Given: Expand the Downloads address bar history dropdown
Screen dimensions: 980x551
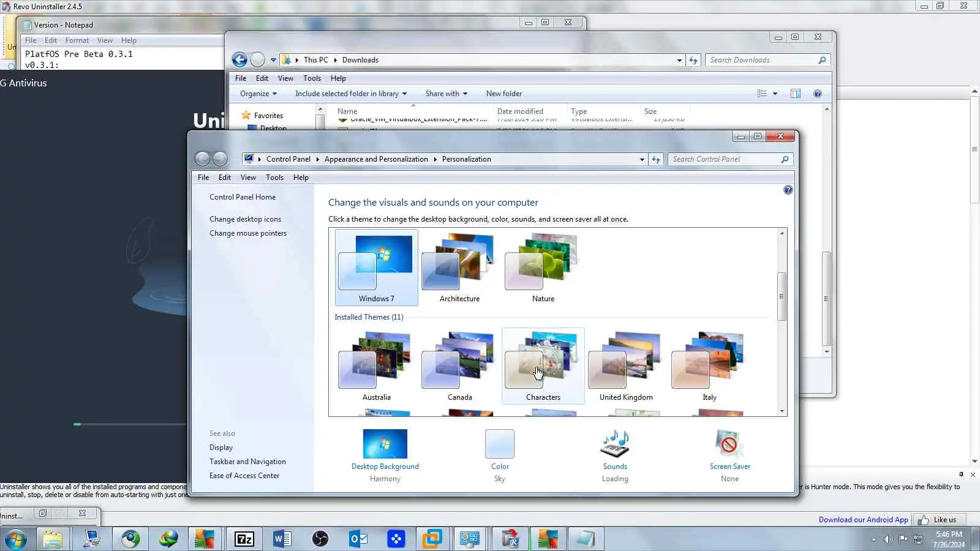Looking at the screenshot, I should [679, 60].
